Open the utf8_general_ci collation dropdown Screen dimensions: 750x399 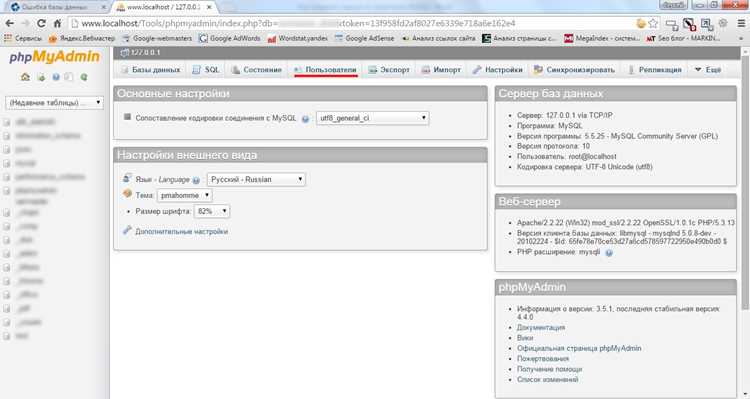(x=372, y=118)
